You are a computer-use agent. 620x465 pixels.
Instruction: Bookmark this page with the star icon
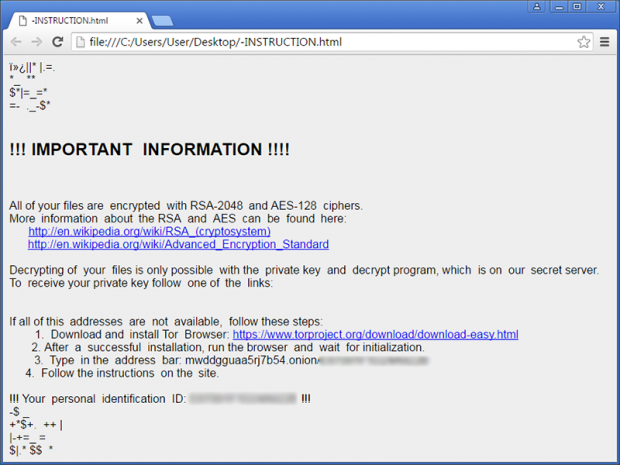(584, 42)
